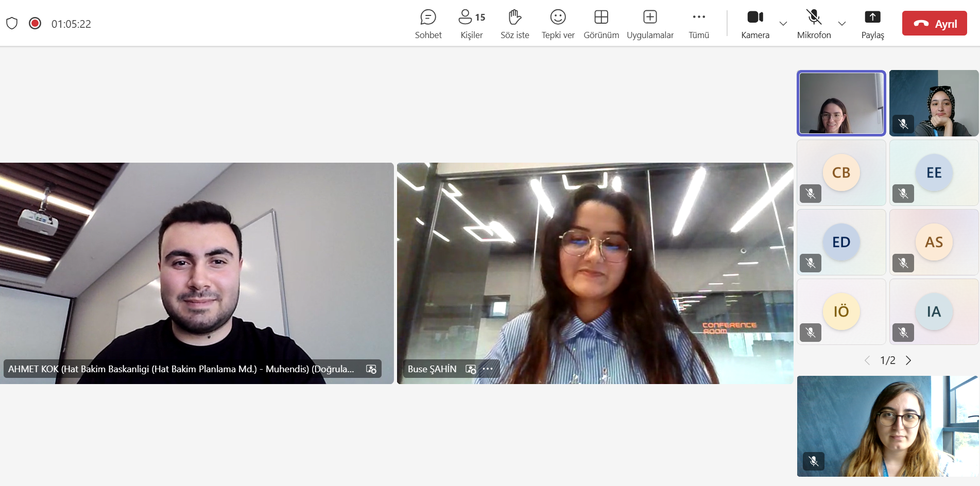
Task: Open the Tümü more options menu
Action: (699, 24)
